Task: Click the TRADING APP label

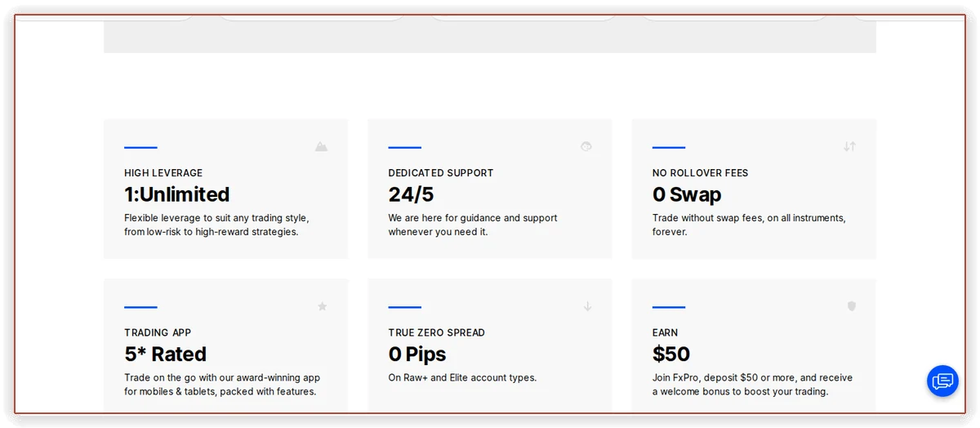Action: click(x=157, y=333)
